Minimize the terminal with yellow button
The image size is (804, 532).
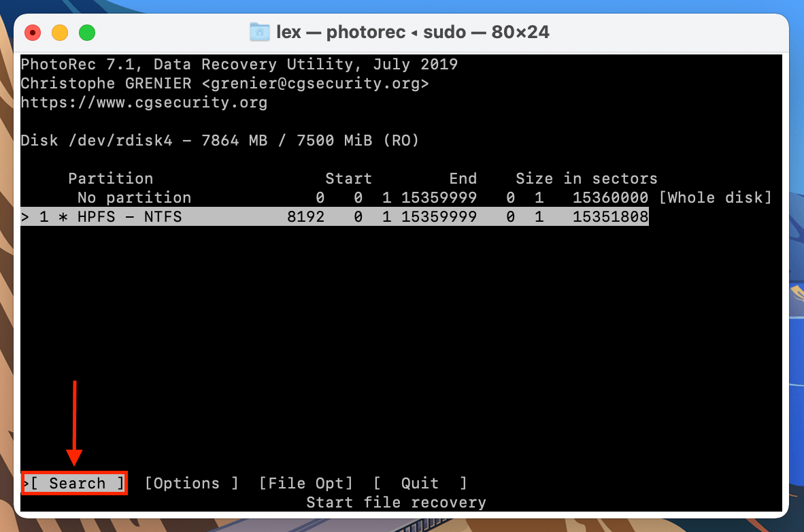60,33
